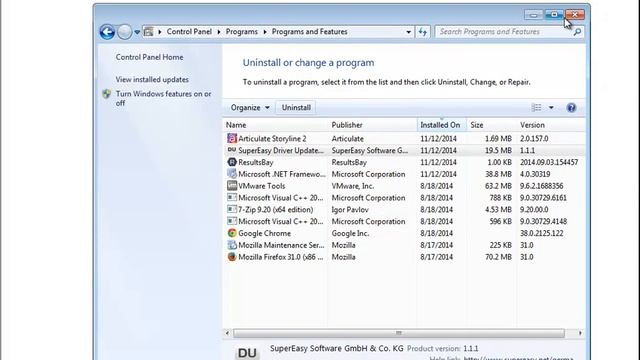Click the Google Chrome icon
The width and height of the screenshot is (640, 360).
click(x=232, y=233)
